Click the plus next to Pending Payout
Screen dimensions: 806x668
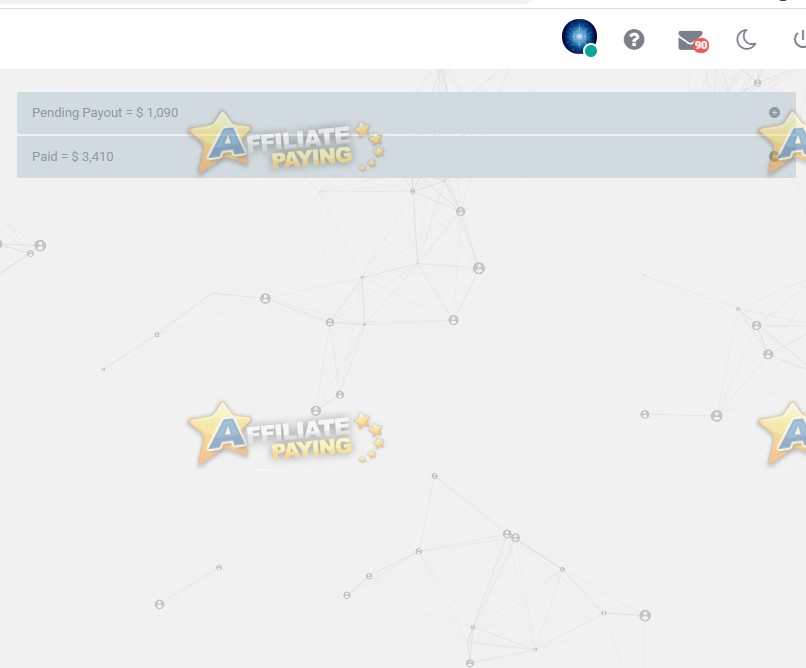click(x=774, y=112)
